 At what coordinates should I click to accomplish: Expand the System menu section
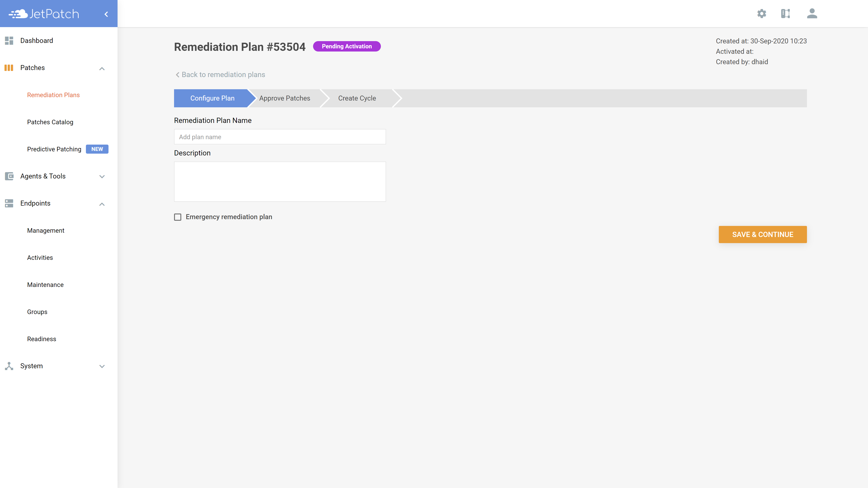pyautogui.click(x=102, y=366)
